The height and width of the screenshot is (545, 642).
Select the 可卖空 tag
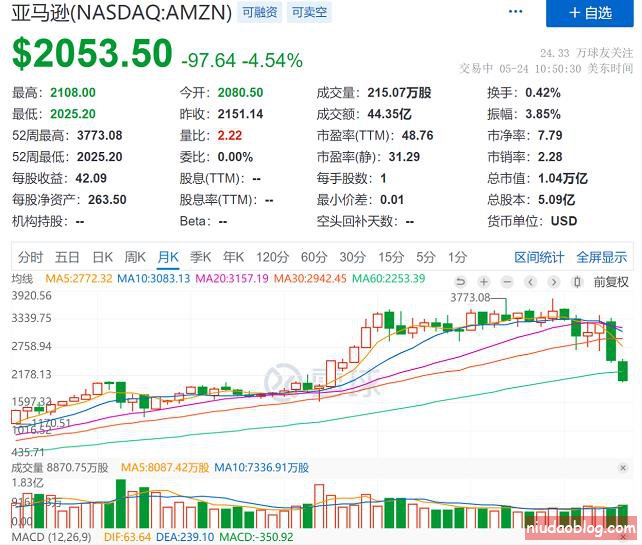[309, 12]
